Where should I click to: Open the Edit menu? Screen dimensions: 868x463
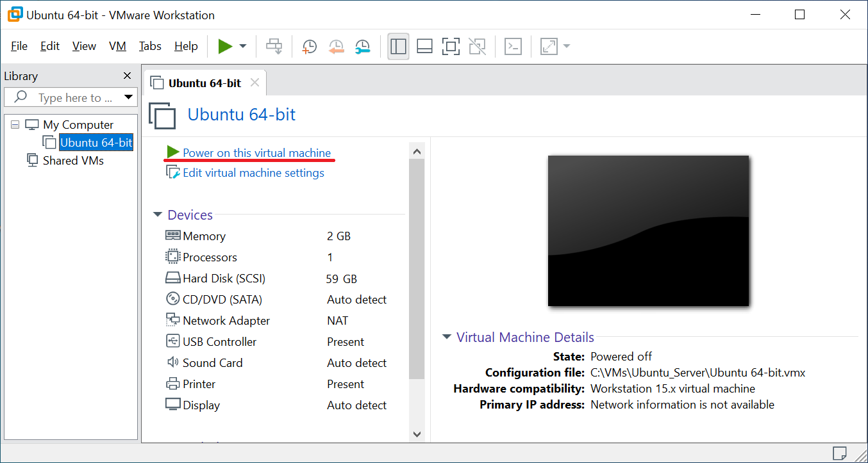click(49, 46)
